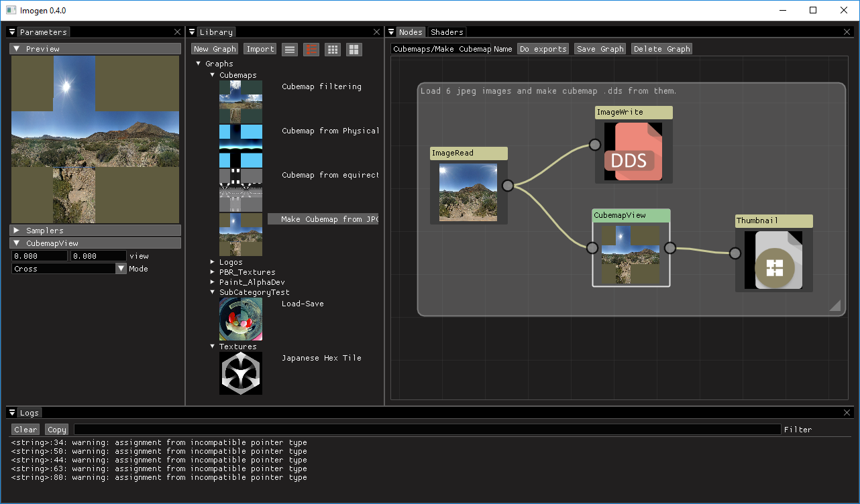Switch library to plain list view
The width and height of the screenshot is (860, 504).
290,49
